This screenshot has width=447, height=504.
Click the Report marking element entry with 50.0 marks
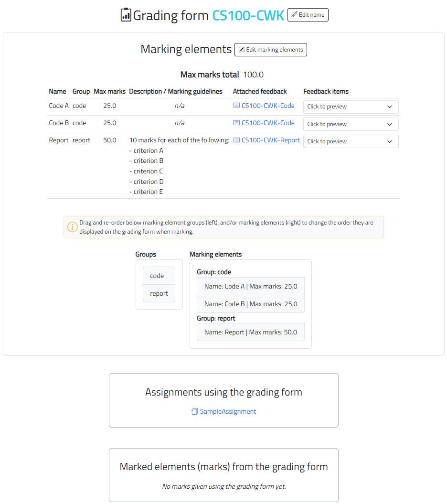[251, 332]
